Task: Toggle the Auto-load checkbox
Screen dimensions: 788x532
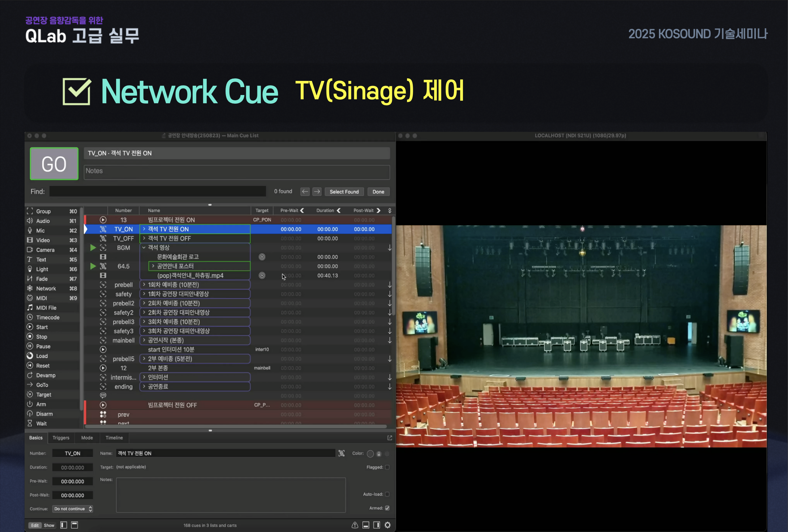Action: click(387, 494)
